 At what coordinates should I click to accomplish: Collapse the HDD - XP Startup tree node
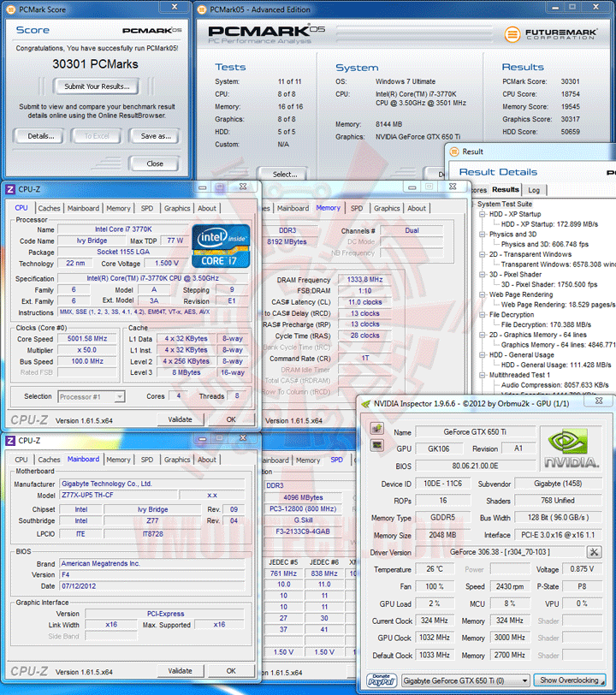point(483,214)
